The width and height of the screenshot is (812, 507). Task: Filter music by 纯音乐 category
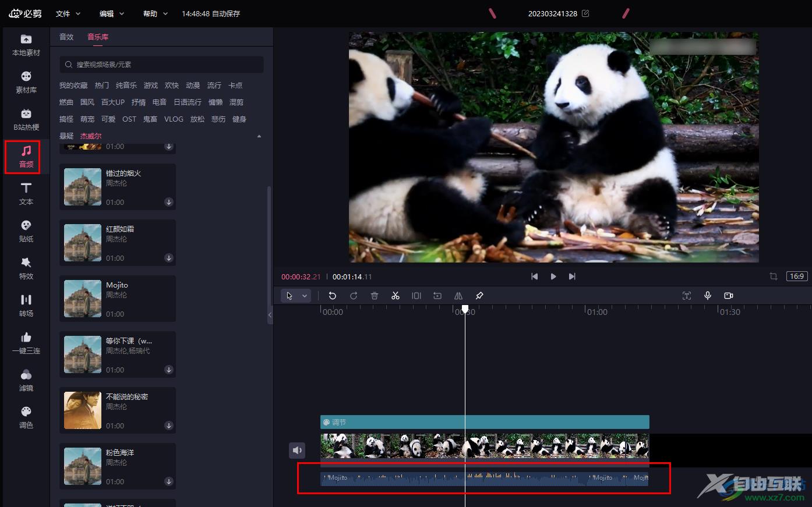tap(126, 86)
